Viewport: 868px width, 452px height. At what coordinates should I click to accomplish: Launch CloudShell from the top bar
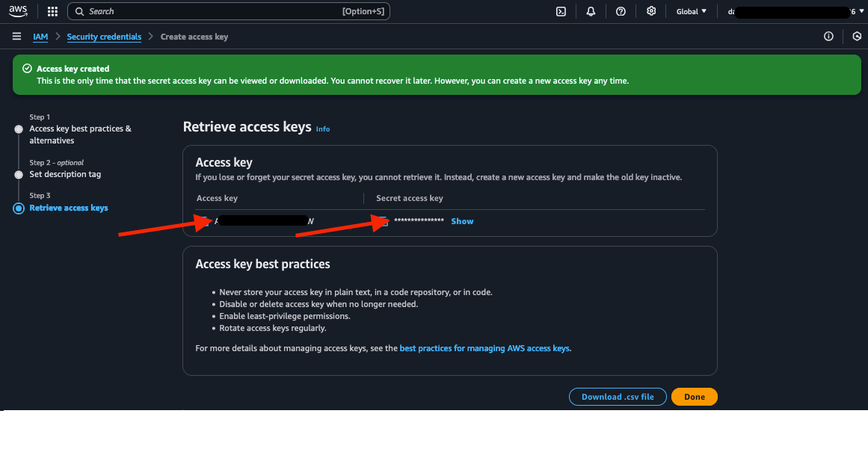[561, 11]
